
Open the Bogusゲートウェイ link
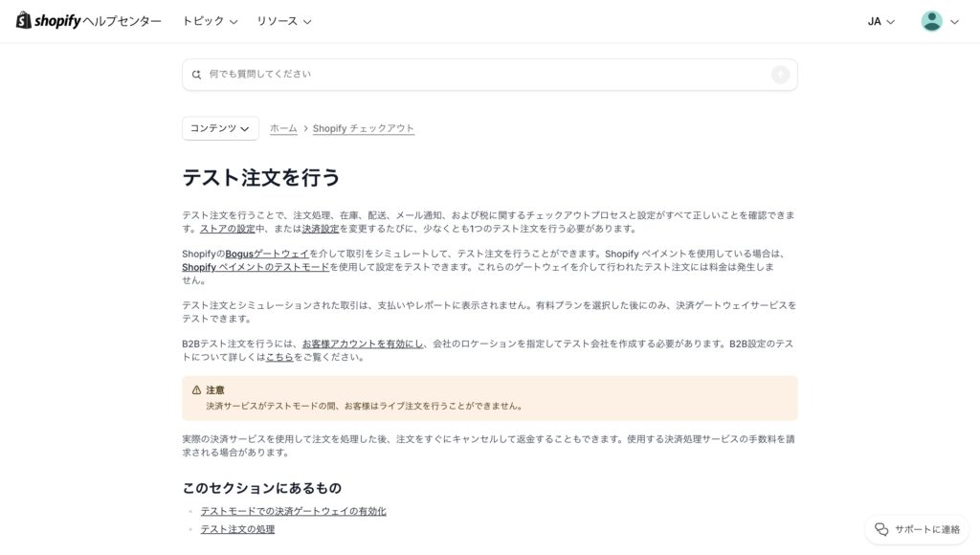(x=267, y=254)
